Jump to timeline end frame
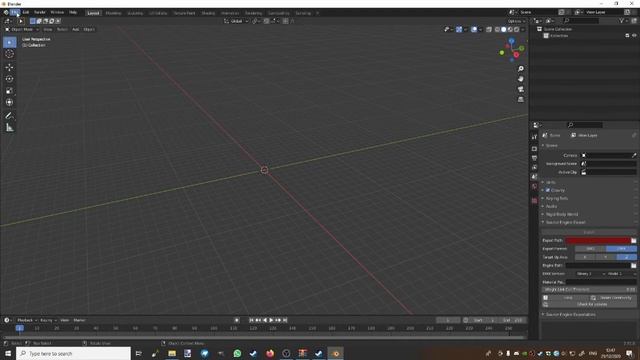This screenshot has width=640, height=360. tap(285, 320)
